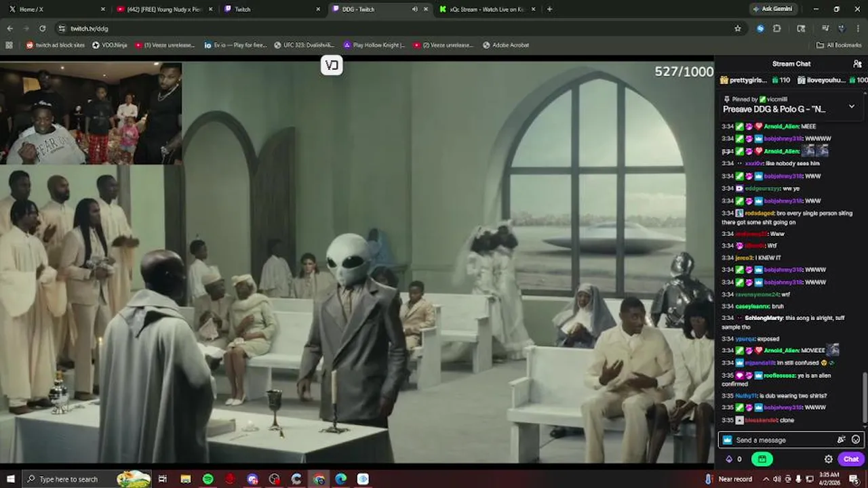Switch to xQc Stream Kick tab
The image size is (868, 488).
click(487, 9)
